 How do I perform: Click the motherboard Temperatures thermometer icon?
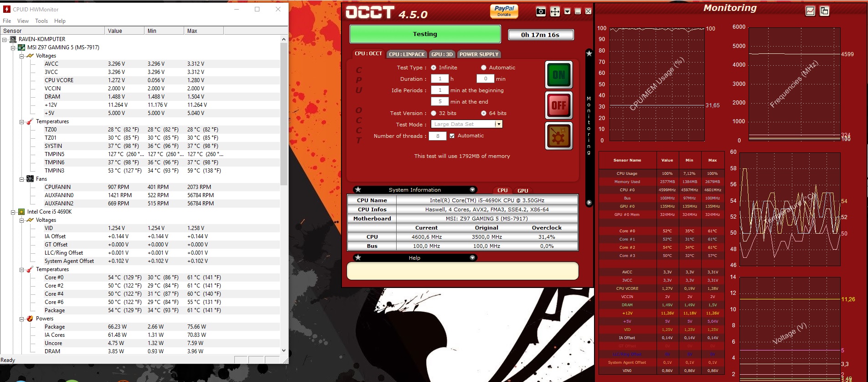click(30, 121)
